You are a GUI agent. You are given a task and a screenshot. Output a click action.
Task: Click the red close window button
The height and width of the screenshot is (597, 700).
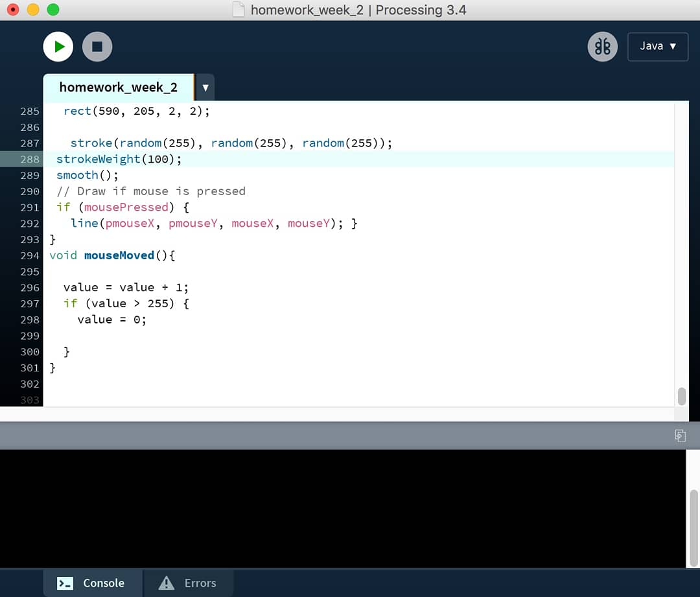click(14, 9)
